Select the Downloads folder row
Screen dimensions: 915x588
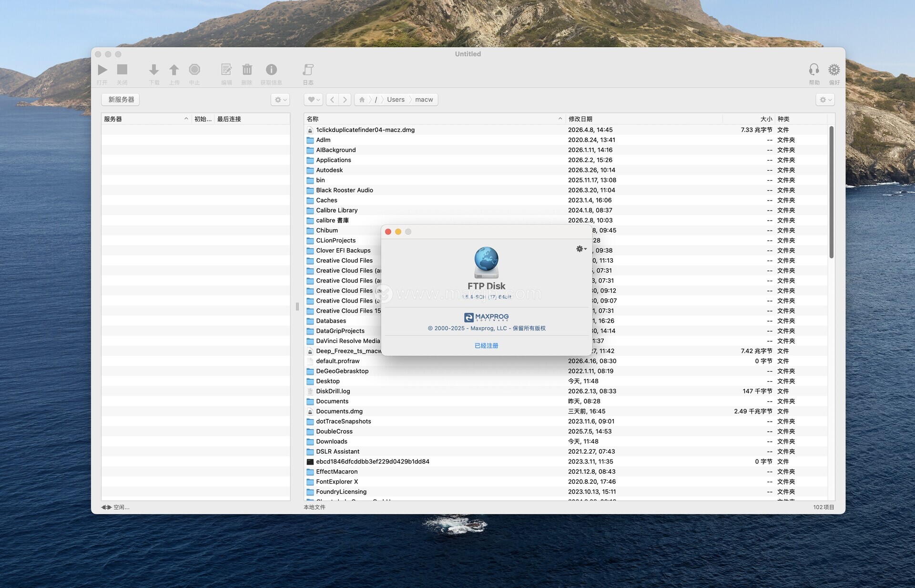tap(332, 442)
